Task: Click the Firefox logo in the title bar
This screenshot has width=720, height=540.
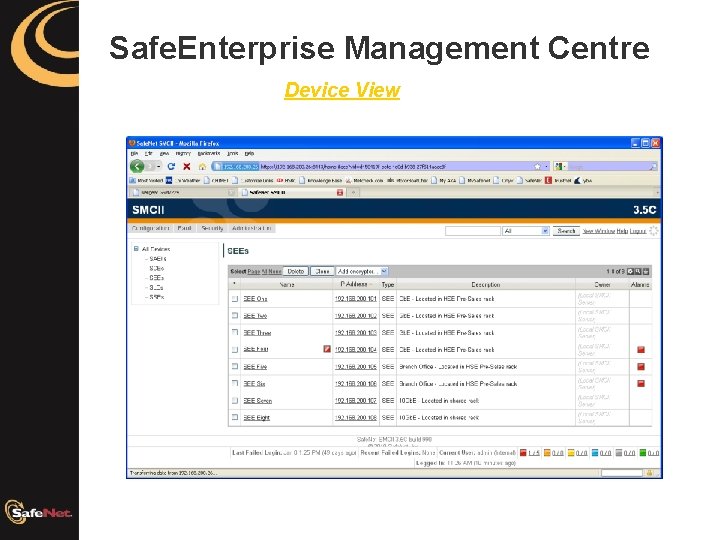Action: coord(132,143)
